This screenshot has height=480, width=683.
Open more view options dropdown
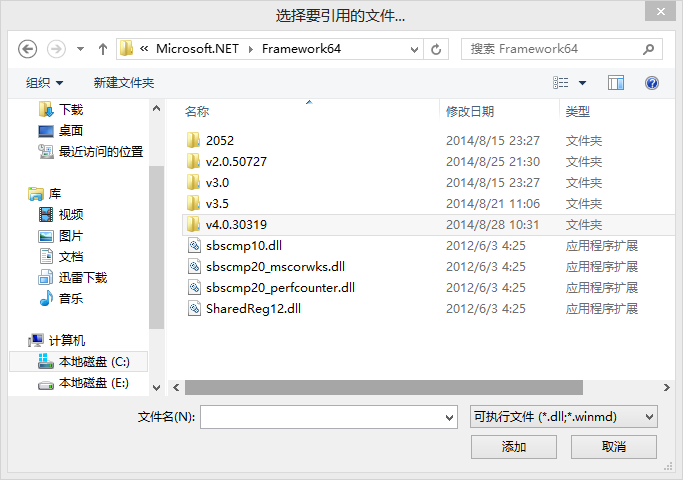(582, 83)
